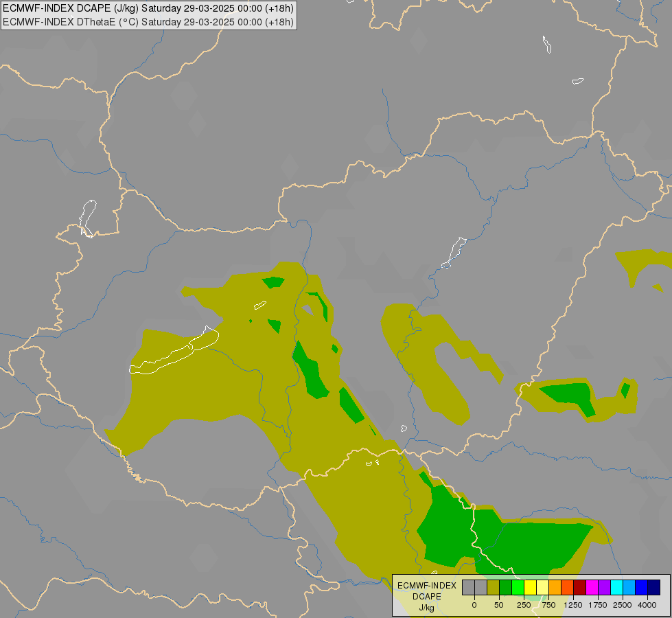Pick the cyan legend swatch

[x=616, y=588]
